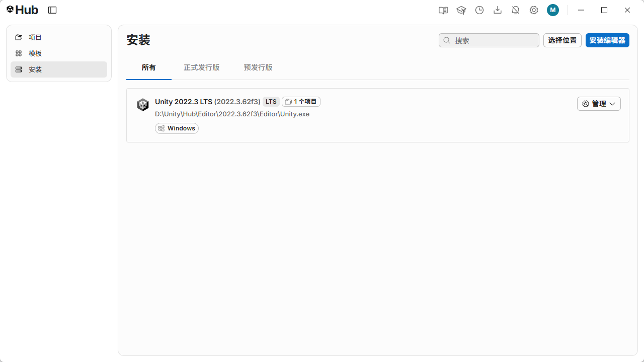Click the 1个项目 badge

coord(301,102)
